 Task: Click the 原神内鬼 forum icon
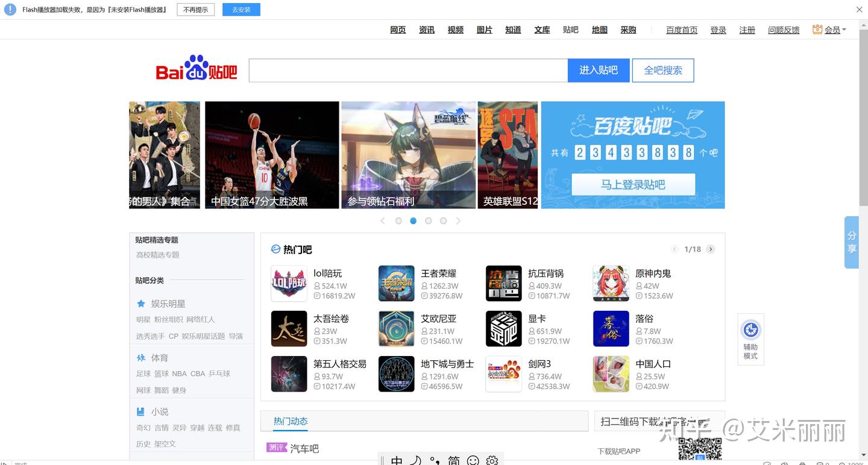pyautogui.click(x=611, y=283)
